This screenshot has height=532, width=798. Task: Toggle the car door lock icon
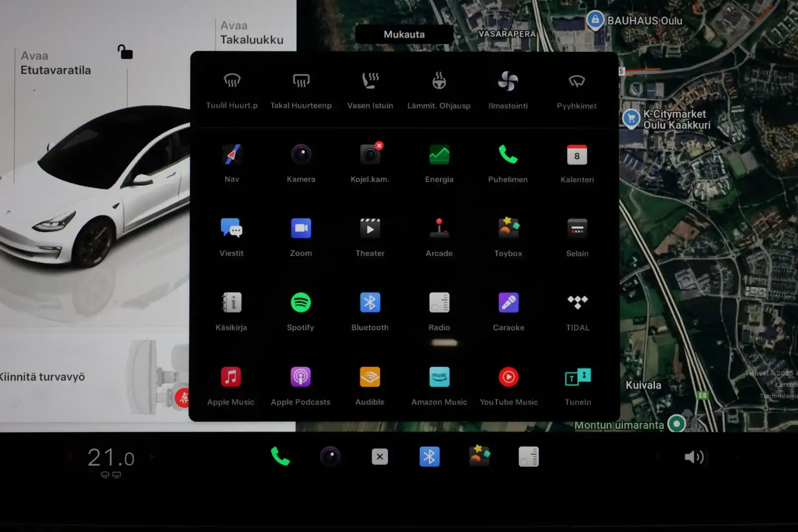[x=125, y=52]
